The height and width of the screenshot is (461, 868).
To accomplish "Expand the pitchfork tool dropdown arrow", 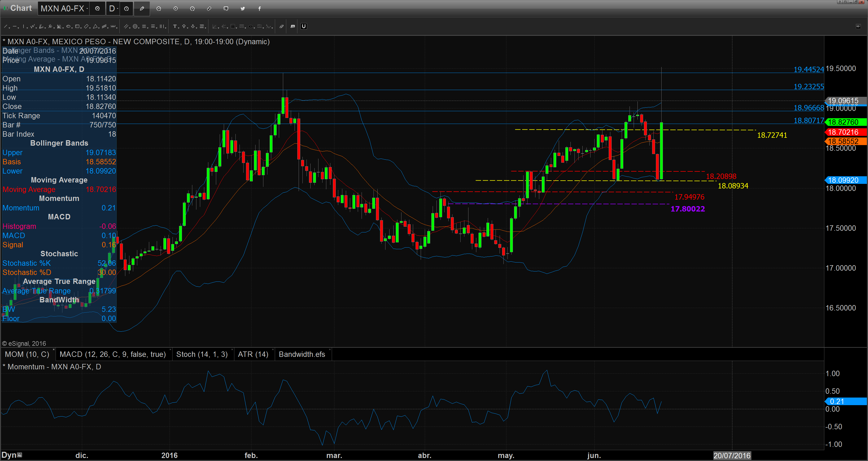I will (54, 28).
